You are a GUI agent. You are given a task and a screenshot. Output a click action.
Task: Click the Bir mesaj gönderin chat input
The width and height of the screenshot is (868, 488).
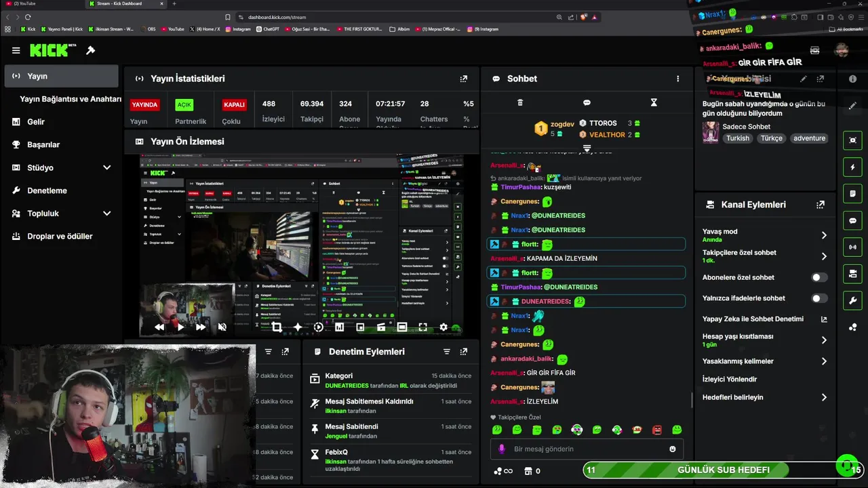coord(587,449)
